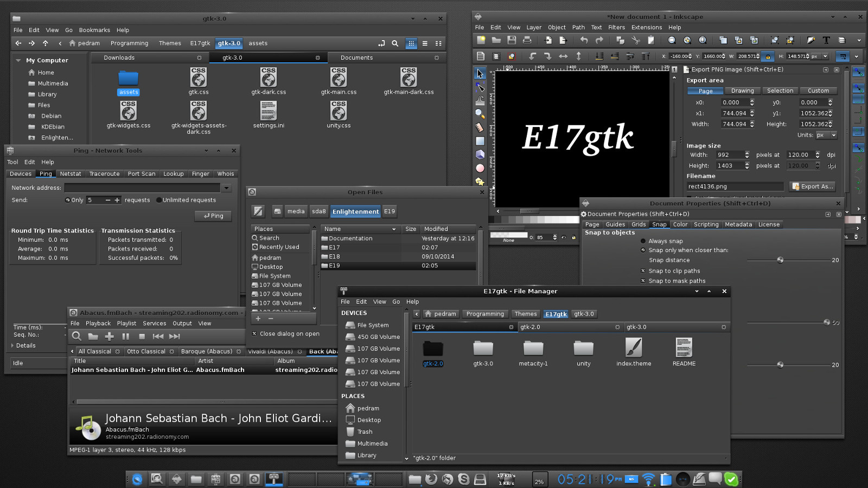Image resolution: width=868 pixels, height=488 pixels.
Task: Adjust Snap distance slider handle
Action: pyautogui.click(x=780, y=260)
